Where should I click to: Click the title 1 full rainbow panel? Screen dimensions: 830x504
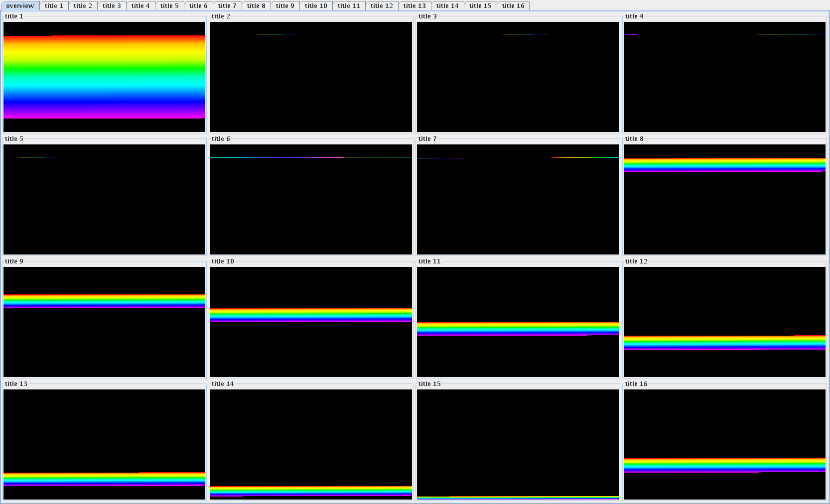(104, 77)
